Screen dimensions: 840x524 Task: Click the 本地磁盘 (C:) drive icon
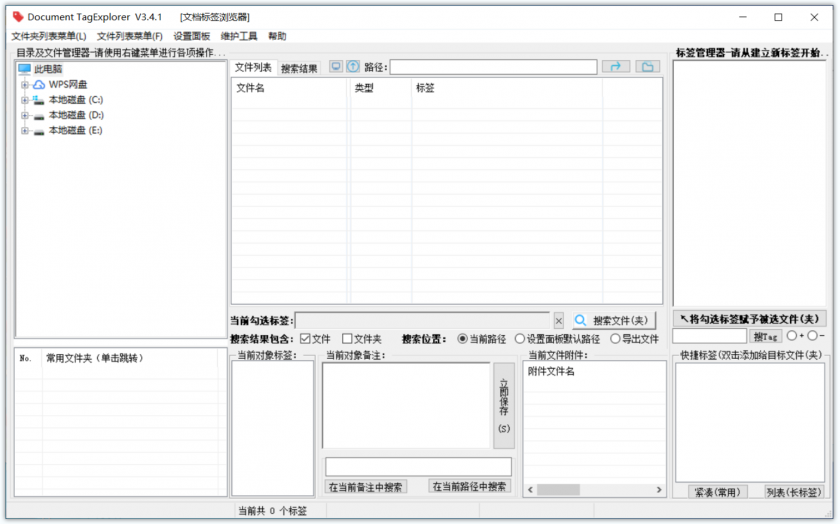tap(39, 100)
